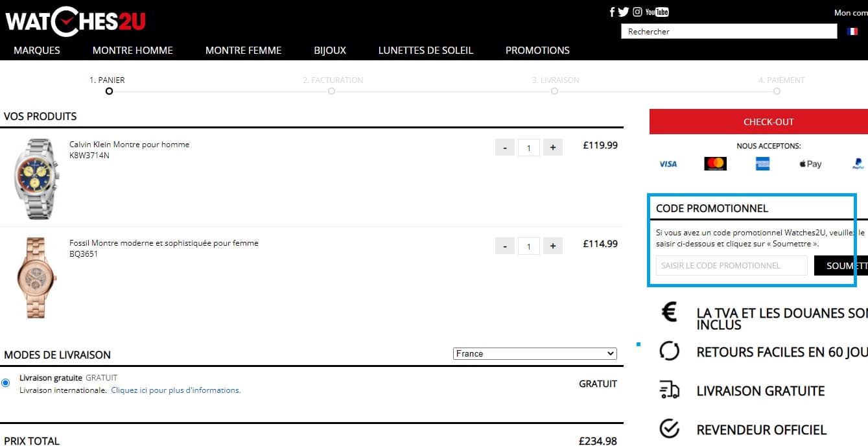Click the euro TVA included icon

(669, 313)
